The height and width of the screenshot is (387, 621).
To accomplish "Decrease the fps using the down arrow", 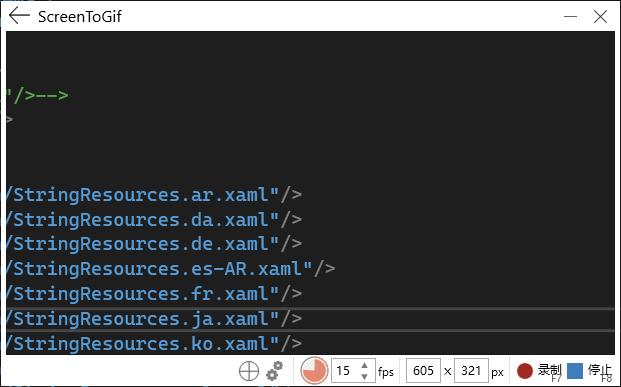I will pos(364,376).
